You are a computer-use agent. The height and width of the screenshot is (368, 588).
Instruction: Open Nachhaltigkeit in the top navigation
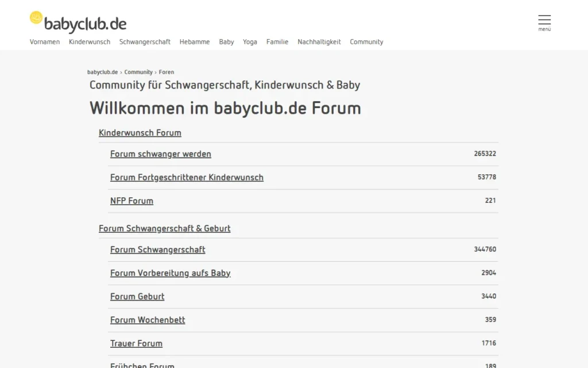pos(319,41)
